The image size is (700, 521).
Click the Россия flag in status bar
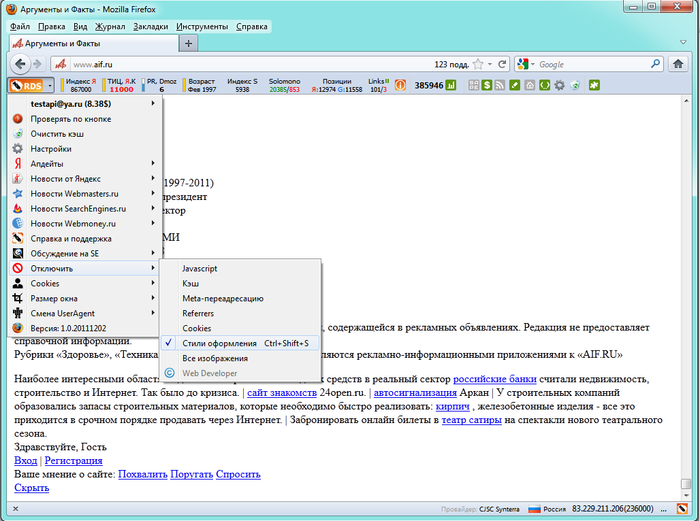click(x=534, y=509)
